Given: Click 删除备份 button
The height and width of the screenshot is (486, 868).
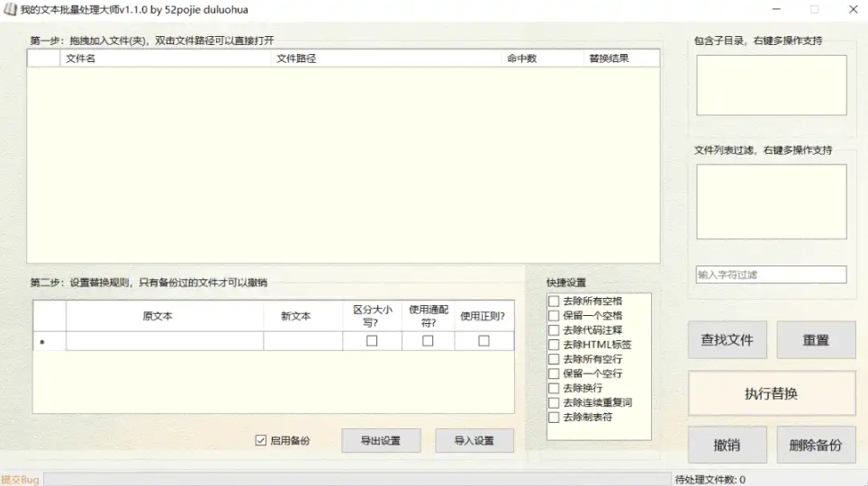Looking at the screenshot, I should [x=816, y=444].
